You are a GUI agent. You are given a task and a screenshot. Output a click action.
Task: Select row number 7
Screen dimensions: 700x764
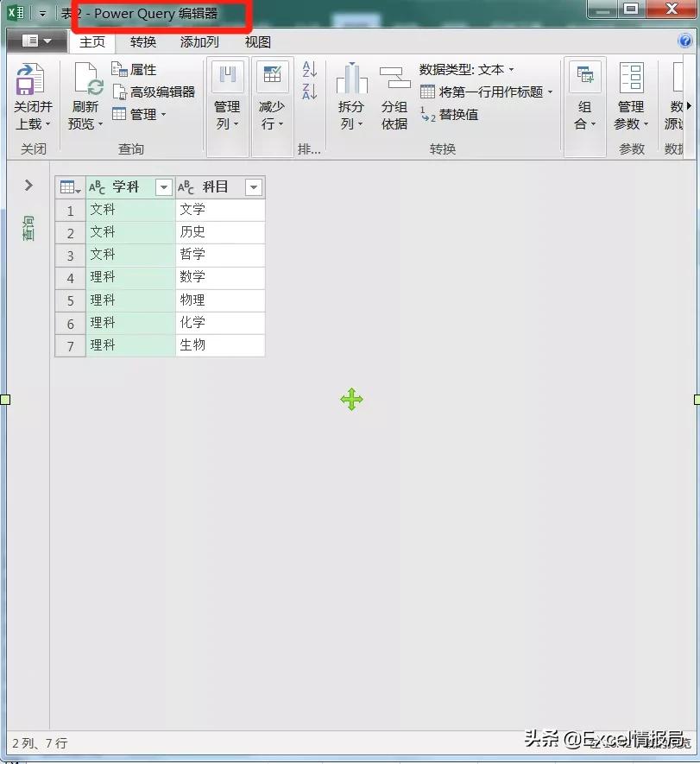click(x=71, y=346)
